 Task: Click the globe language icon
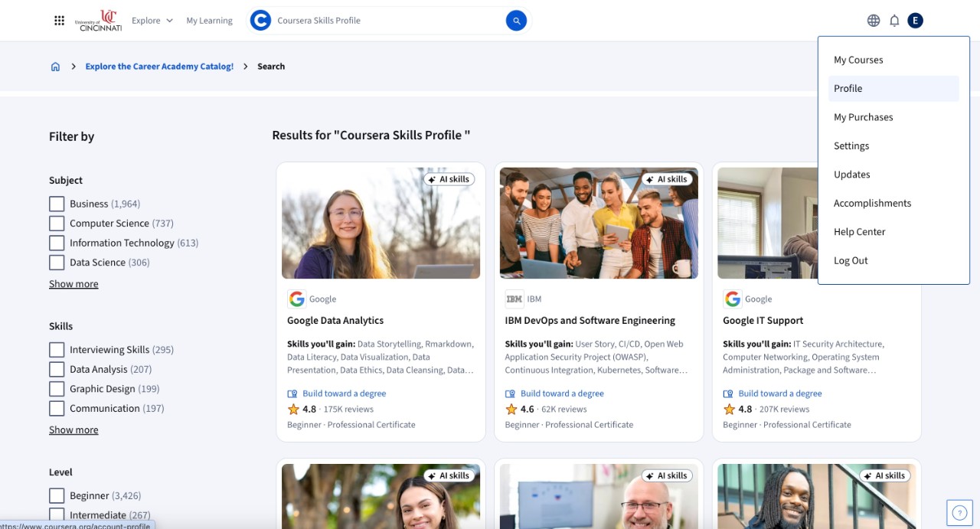coord(873,20)
